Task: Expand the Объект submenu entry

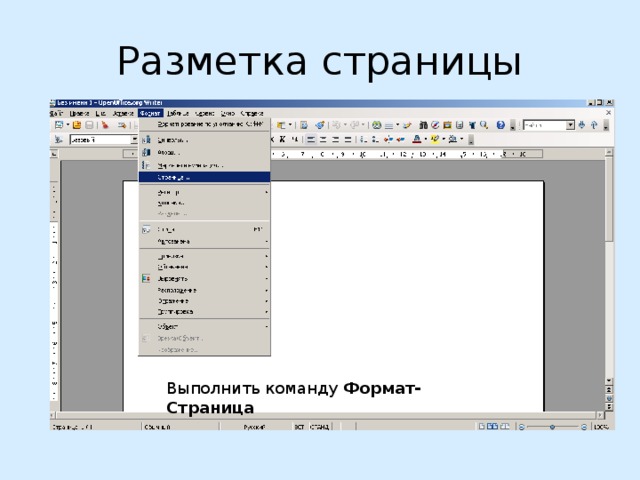Action: [x=204, y=327]
